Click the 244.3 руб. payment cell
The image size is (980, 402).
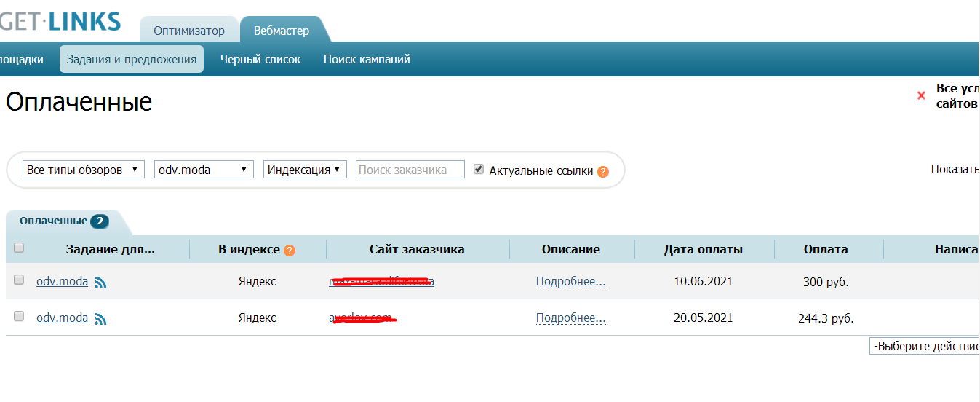826,318
